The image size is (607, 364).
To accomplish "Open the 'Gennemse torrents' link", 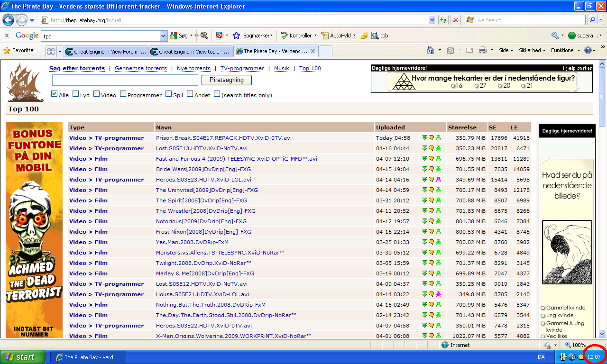I will [141, 68].
